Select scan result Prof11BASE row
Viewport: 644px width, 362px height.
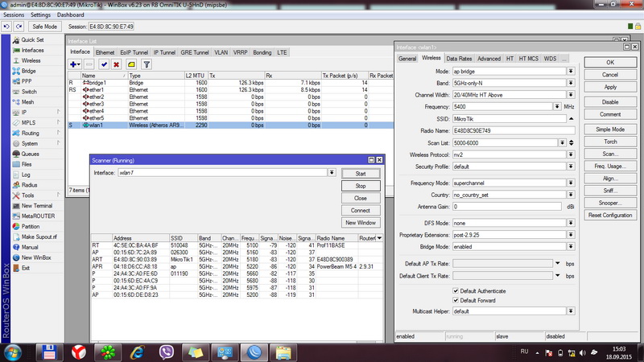(237, 245)
